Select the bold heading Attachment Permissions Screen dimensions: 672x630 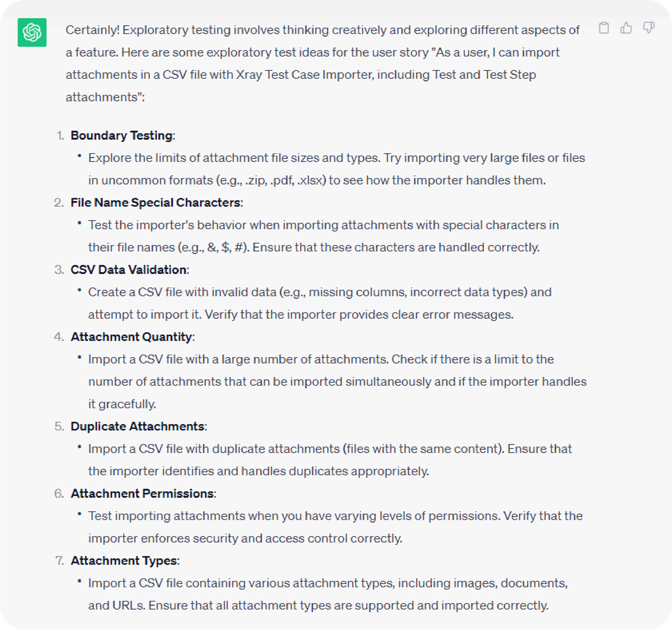tap(143, 494)
